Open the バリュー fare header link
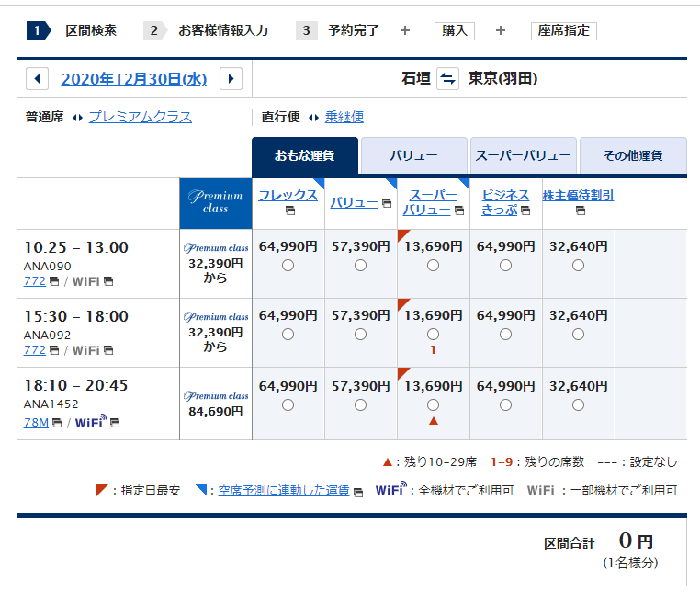This screenshot has width=700, height=592. pyautogui.click(x=355, y=203)
